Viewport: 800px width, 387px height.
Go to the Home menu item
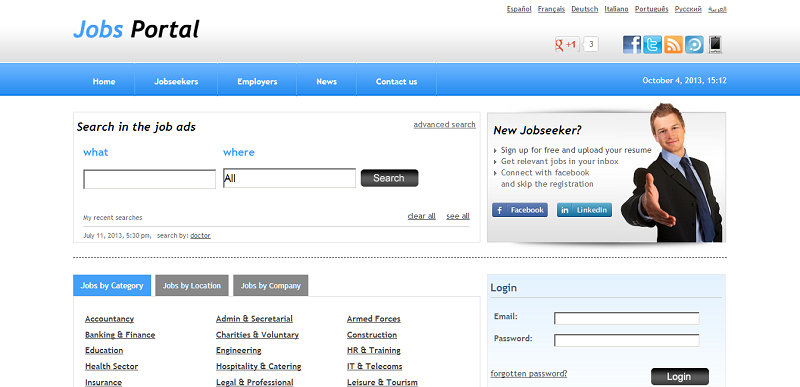pyautogui.click(x=104, y=82)
